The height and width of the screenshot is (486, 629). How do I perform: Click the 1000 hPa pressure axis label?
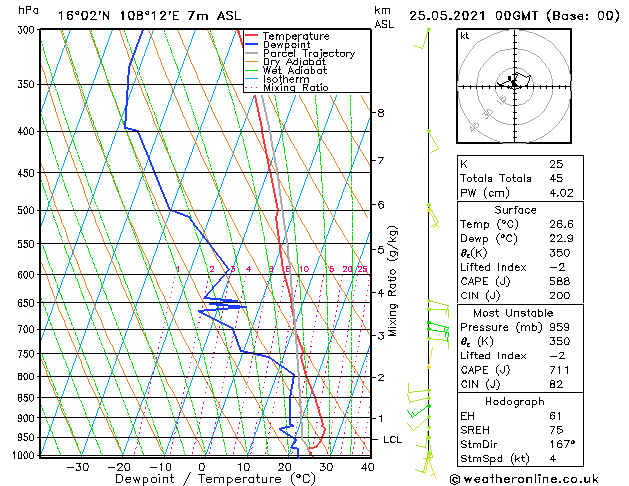[24, 456]
